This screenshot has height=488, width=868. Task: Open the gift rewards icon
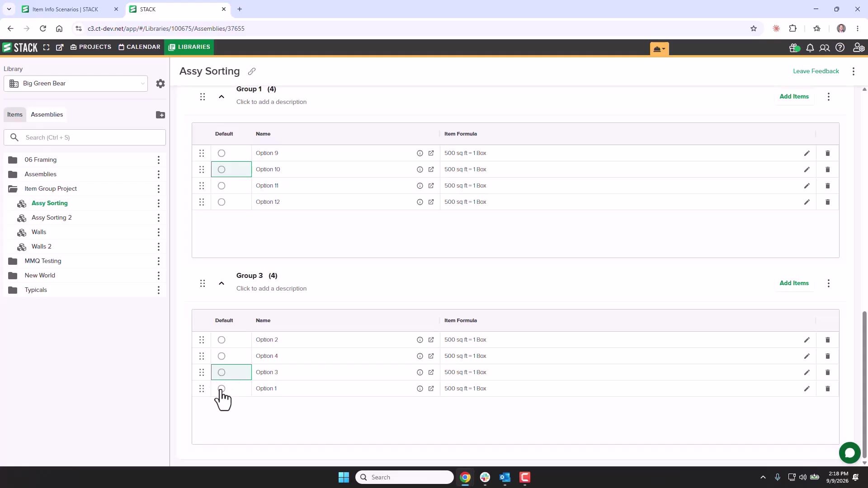pos(794,48)
